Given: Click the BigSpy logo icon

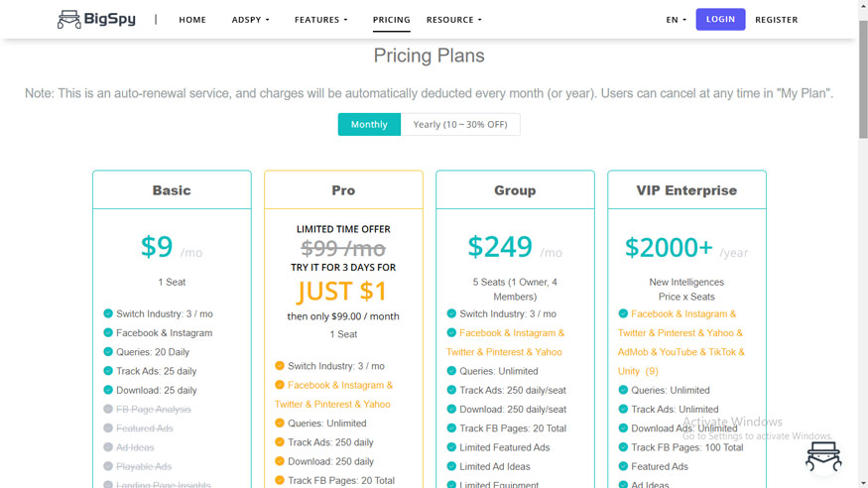Looking at the screenshot, I should [68, 20].
